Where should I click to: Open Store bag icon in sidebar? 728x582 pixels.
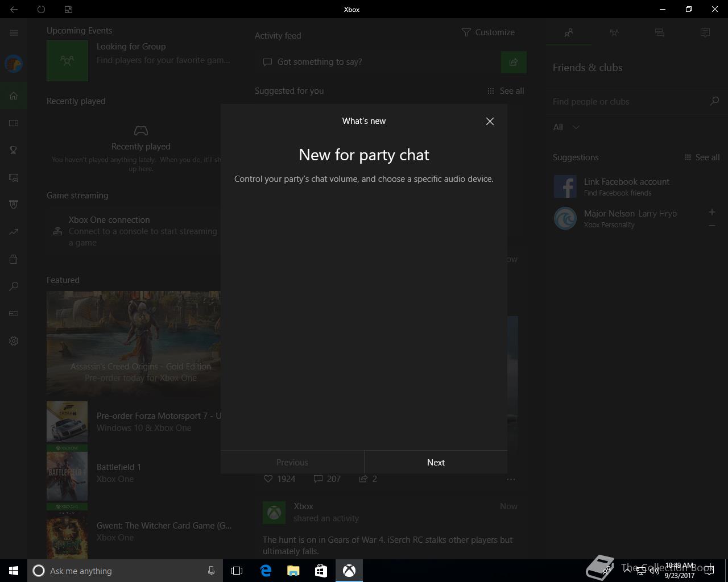point(14,259)
